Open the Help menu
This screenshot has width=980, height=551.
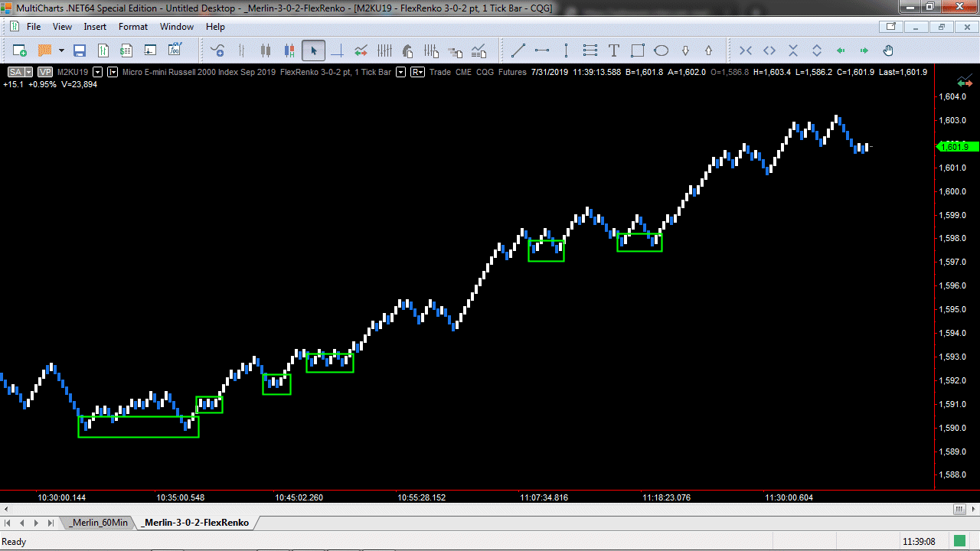[x=216, y=26]
